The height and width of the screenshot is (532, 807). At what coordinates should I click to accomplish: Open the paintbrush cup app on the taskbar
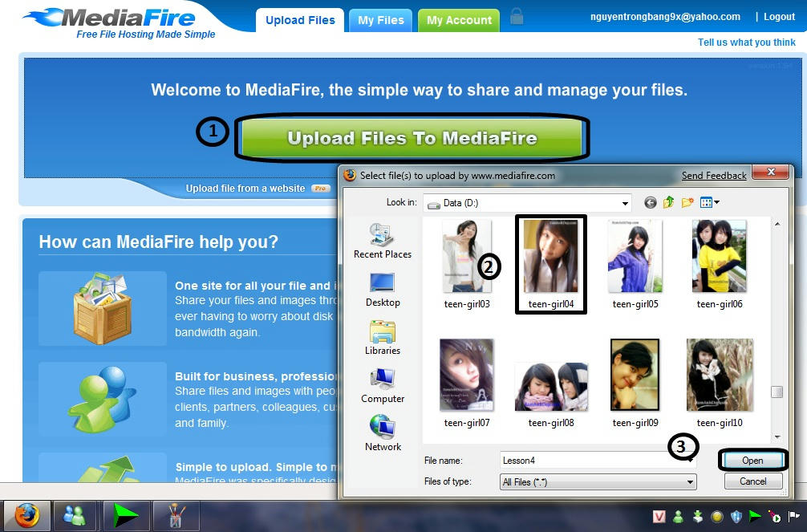click(x=176, y=515)
